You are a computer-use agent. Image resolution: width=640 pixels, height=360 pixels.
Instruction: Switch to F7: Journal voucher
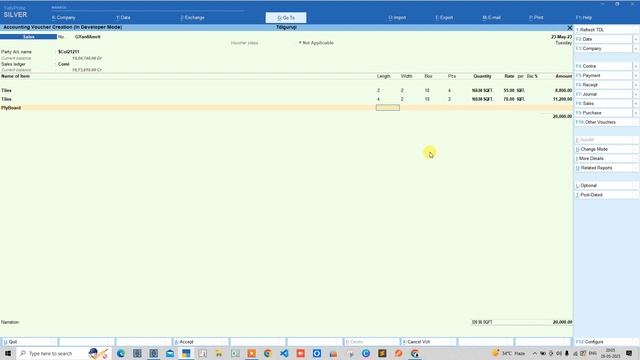pyautogui.click(x=604, y=94)
